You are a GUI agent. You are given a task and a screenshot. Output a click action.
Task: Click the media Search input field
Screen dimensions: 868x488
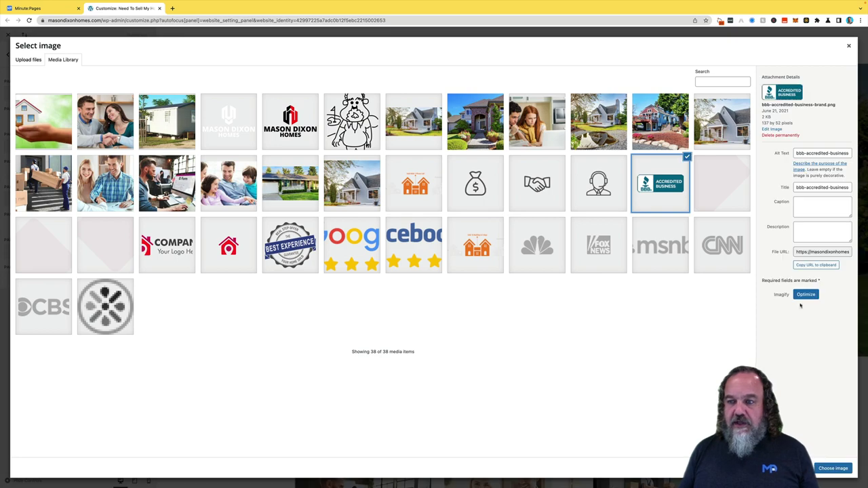[722, 82]
